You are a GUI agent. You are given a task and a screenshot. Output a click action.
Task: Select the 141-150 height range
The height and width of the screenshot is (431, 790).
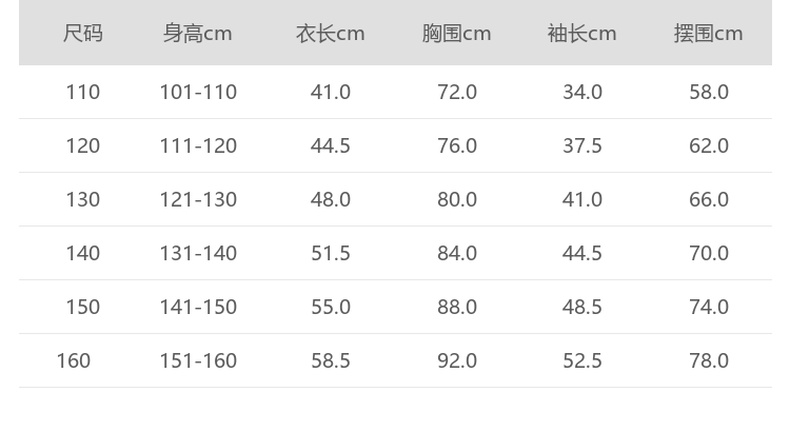[x=198, y=307]
